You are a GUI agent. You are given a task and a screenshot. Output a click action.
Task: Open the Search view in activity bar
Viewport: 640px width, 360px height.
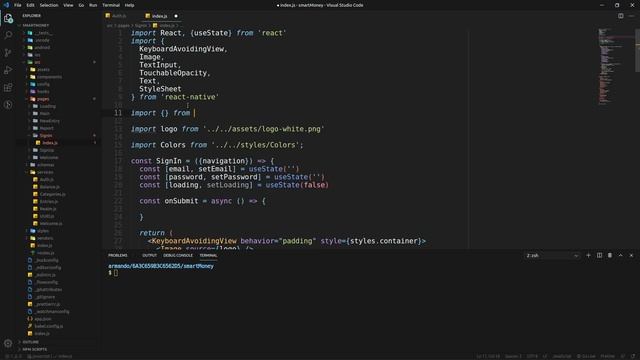tap(8, 35)
